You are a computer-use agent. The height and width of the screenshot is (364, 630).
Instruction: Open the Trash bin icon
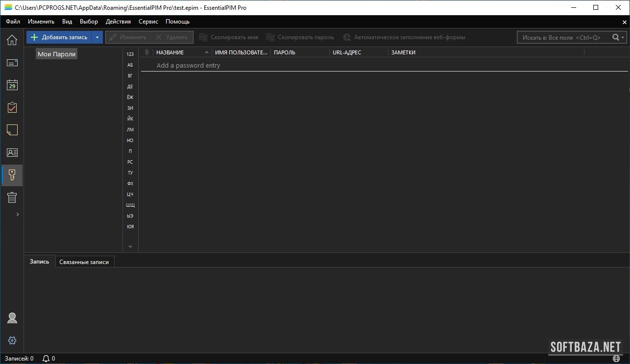(x=12, y=197)
